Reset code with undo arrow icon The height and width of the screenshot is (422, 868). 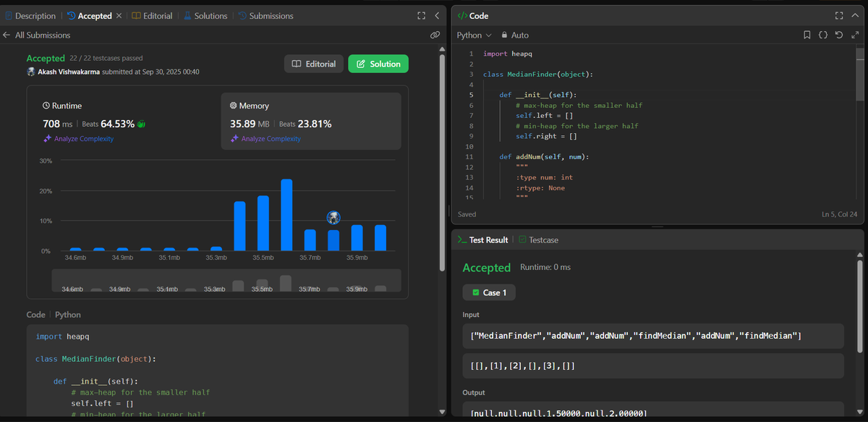838,35
